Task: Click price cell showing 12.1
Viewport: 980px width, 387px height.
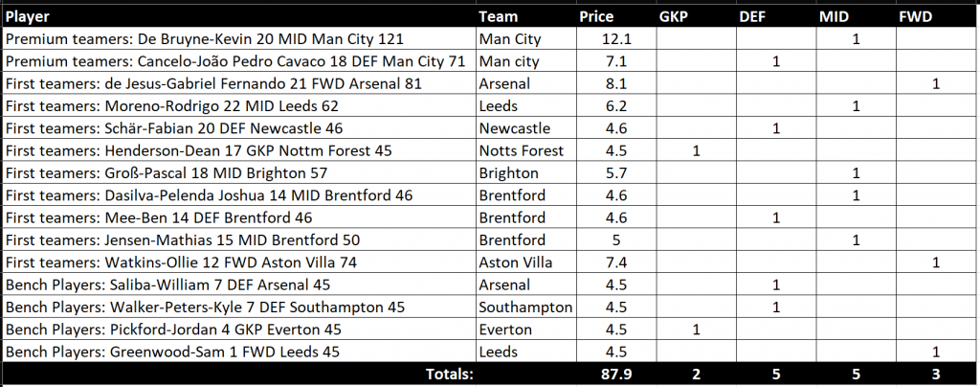Action: click(615, 38)
